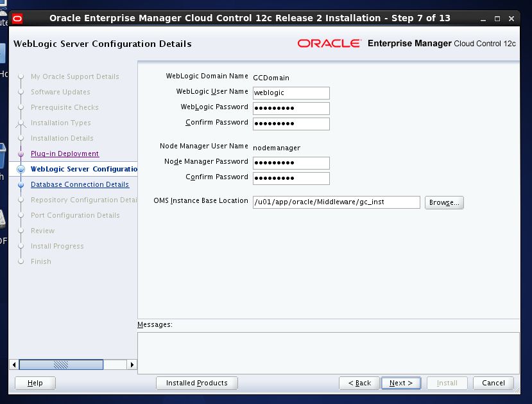Click the horizontal scrollbar thumb in step panel
This screenshot has width=532, height=404.
pos(61,365)
